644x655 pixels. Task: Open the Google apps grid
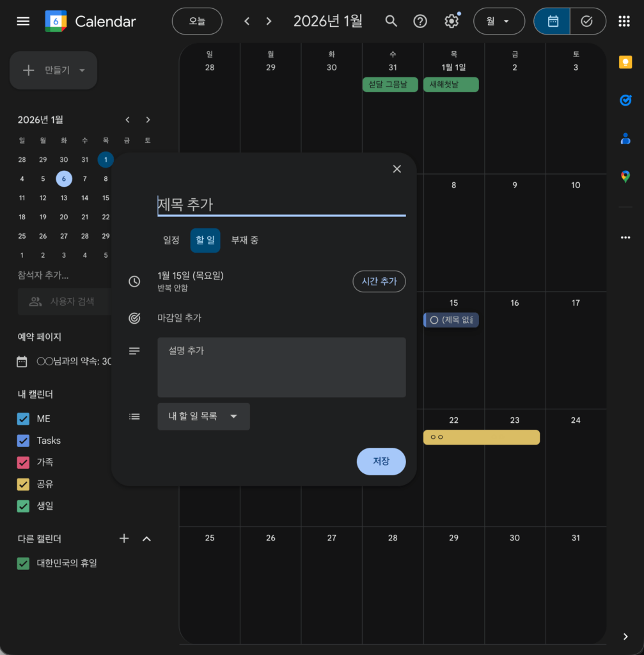(624, 21)
